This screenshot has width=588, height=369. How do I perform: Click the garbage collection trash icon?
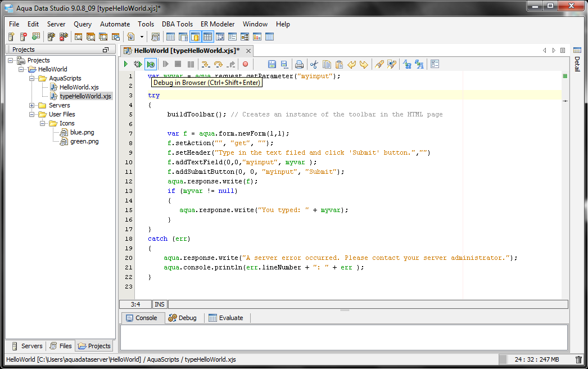pyautogui.click(x=578, y=359)
